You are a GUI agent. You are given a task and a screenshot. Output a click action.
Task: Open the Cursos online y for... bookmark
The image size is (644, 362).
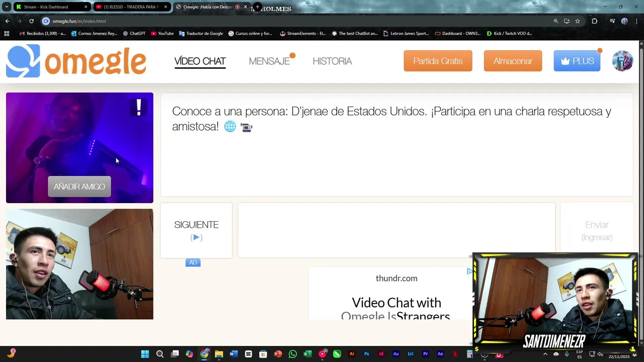250,34
